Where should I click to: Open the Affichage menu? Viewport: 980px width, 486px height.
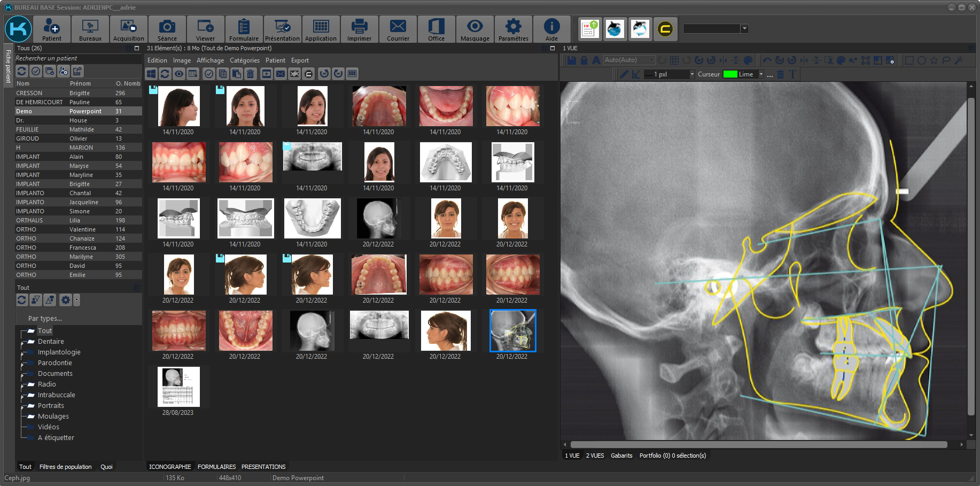(x=210, y=60)
